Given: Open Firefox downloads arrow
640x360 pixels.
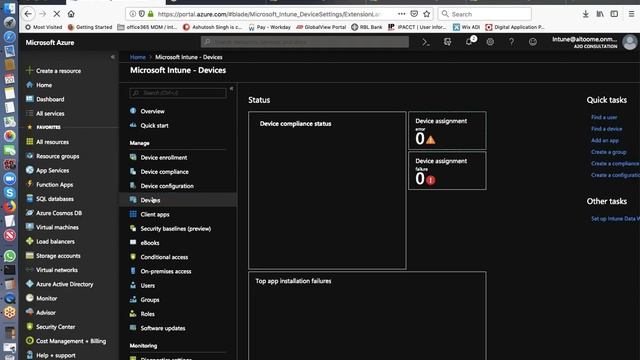Looking at the screenshot, I should pyautogui.click(x=585, y=14).
